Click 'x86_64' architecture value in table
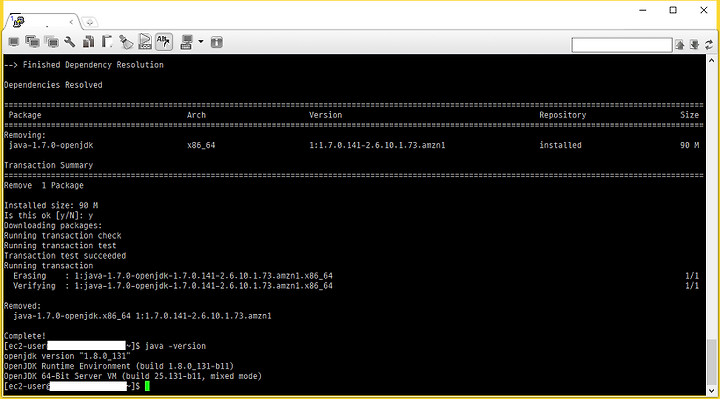Viewport: 720px width, 399px height. (x=201, y=145)
